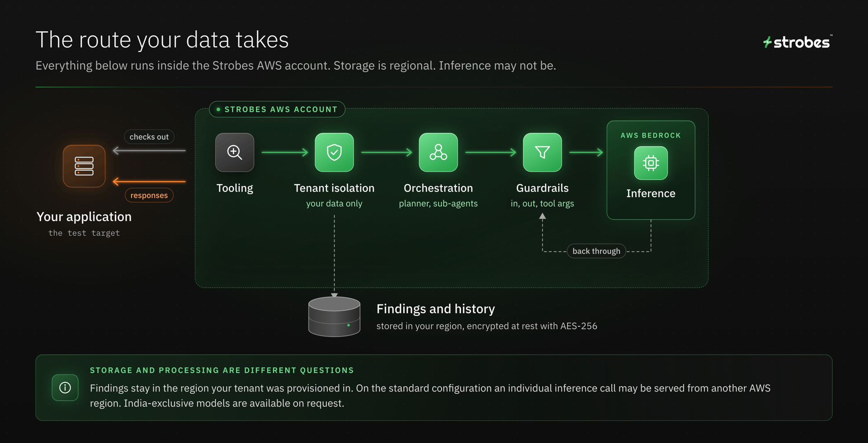
Task: Click the Inference chip icon
Action: point(651,163)
